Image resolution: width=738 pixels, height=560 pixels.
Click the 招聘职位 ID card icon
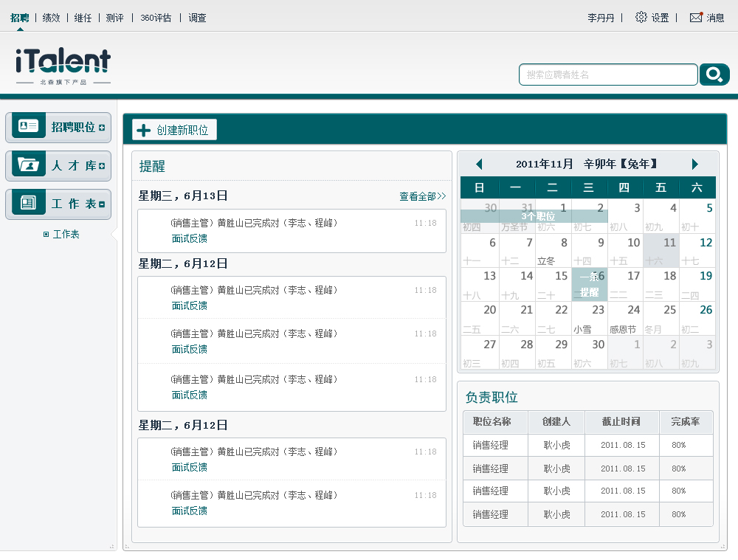point(29,126)
